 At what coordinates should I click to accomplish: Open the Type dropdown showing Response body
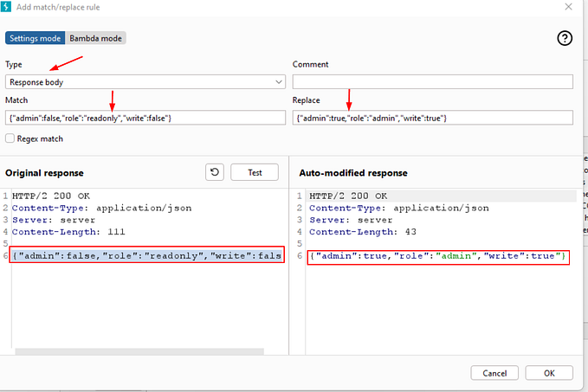(145, 81)
